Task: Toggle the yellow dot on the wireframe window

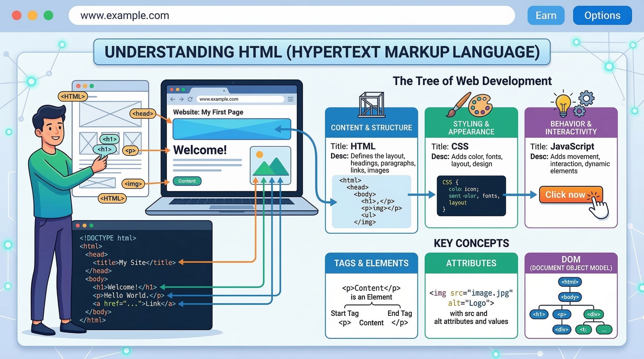Action: 85,86
